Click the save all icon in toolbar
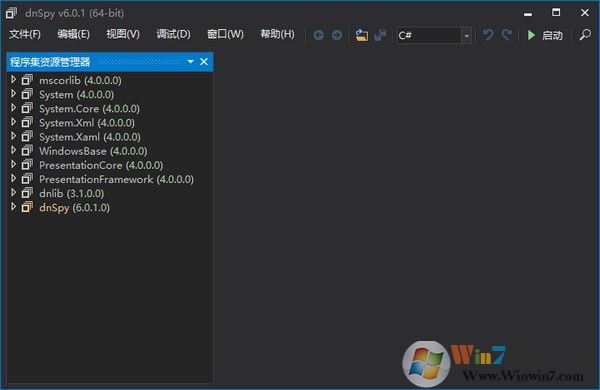 pos(380,35)
